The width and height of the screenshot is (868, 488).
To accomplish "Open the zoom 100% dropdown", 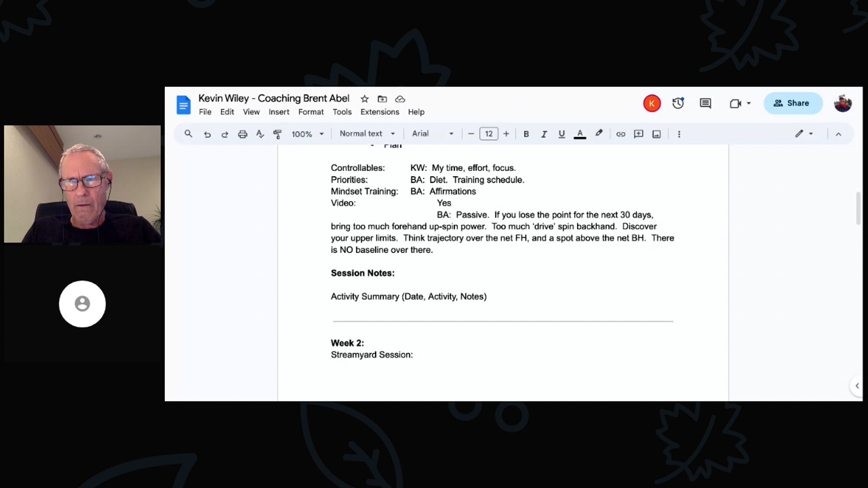I will coord(307,134).
